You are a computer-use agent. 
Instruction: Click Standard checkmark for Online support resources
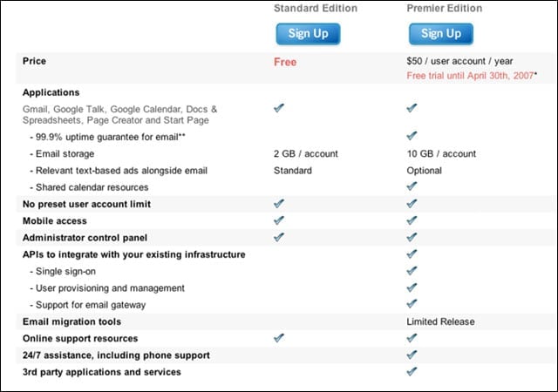click(279, 338)
